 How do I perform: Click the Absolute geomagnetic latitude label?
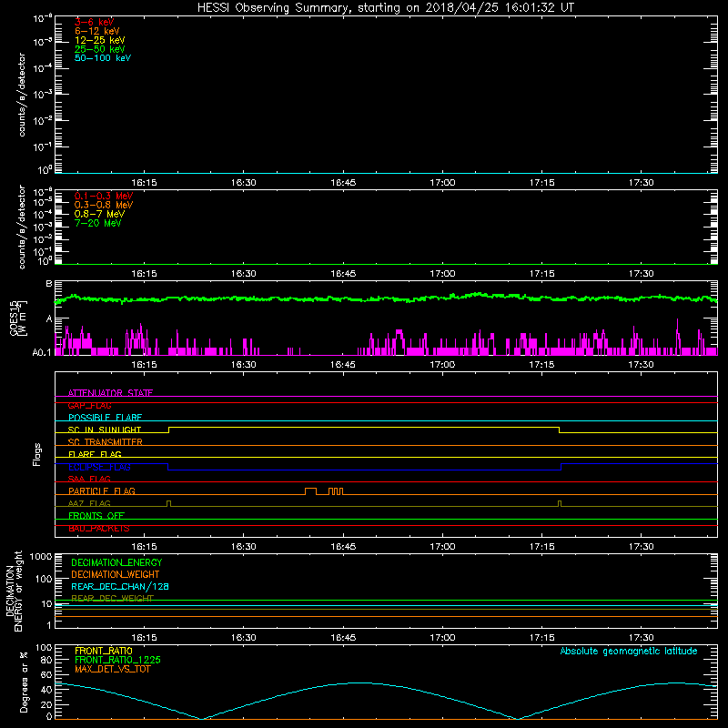coord(629,651)
